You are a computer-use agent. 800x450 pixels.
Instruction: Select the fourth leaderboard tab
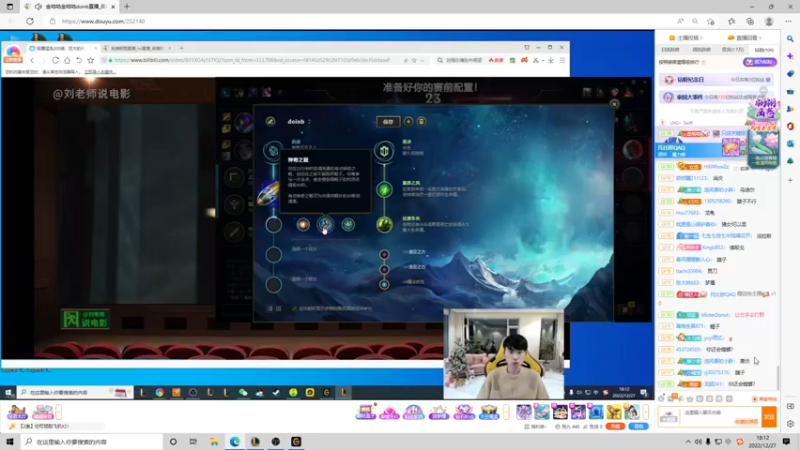pyautogui.click(x=764, y=49)
